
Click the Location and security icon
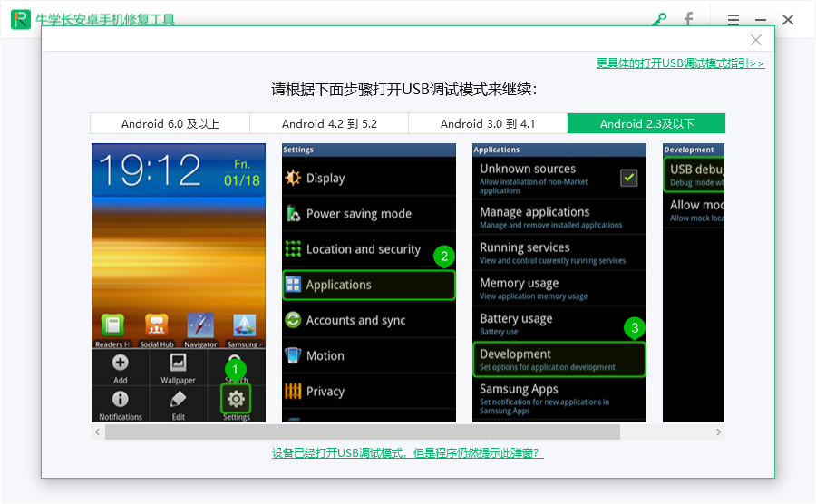(x=293, y=249)
